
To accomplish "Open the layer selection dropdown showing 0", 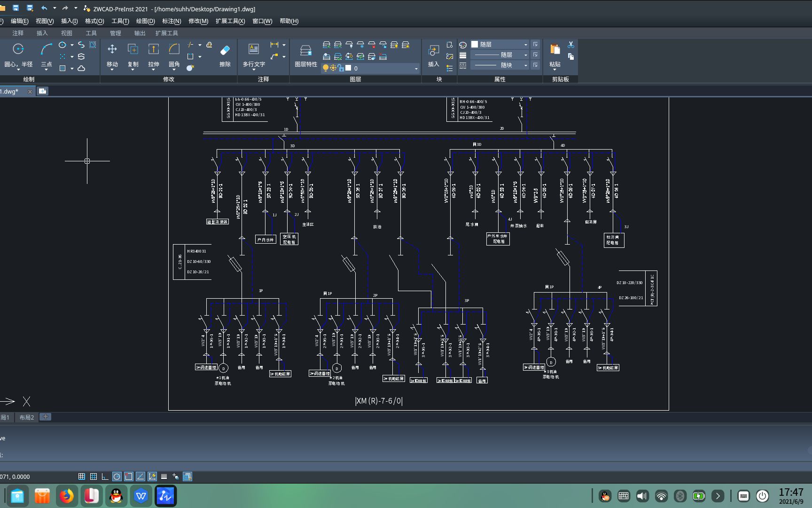I will click(370, 68).
